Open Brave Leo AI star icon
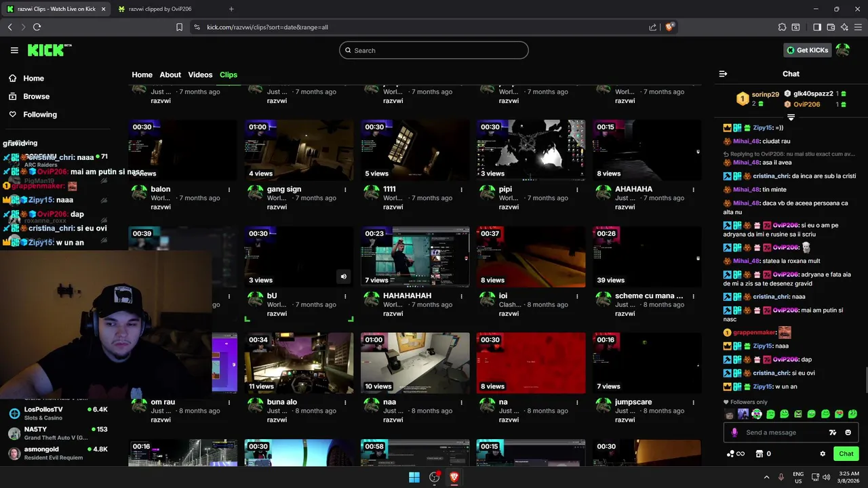 pyautogui.click(x=844, y=27)
